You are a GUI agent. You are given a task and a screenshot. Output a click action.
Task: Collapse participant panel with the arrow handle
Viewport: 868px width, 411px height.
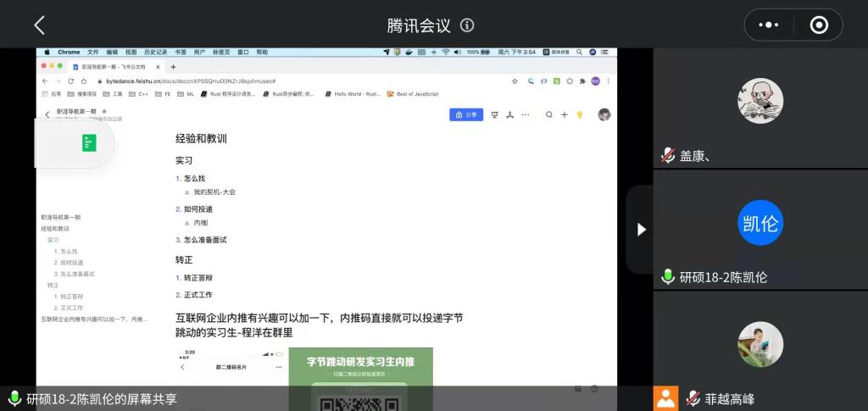(641, 229)
